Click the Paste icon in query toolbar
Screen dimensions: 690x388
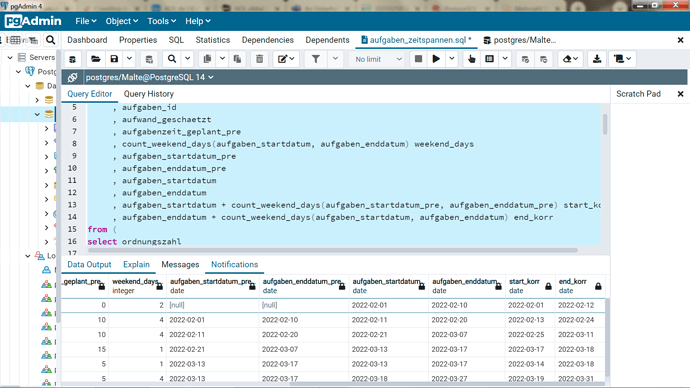(237, 59)
